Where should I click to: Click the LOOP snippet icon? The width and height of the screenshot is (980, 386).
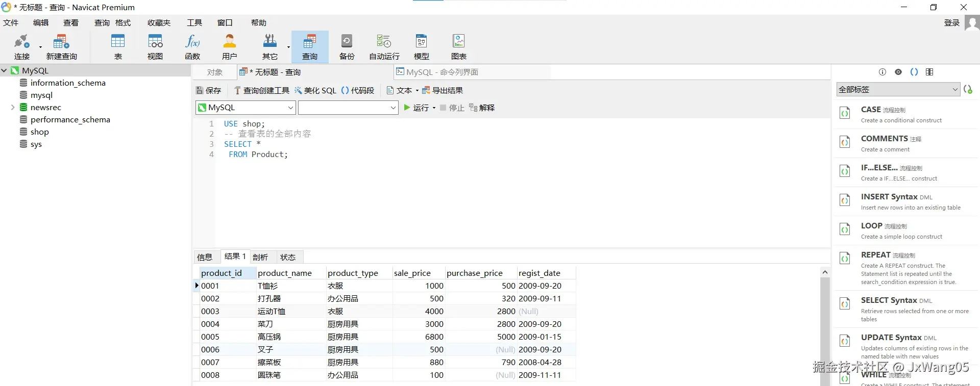pyautogui.click(x=845, y=229)
